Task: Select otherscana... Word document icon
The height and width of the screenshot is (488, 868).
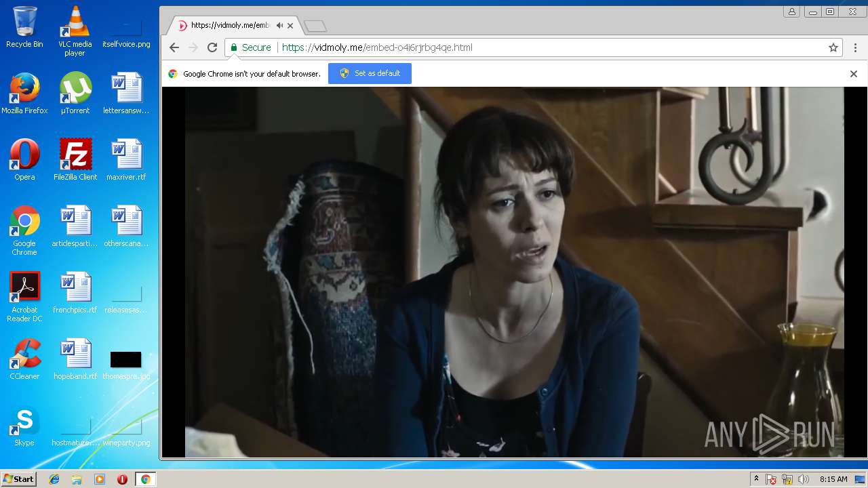Action: 126,226
